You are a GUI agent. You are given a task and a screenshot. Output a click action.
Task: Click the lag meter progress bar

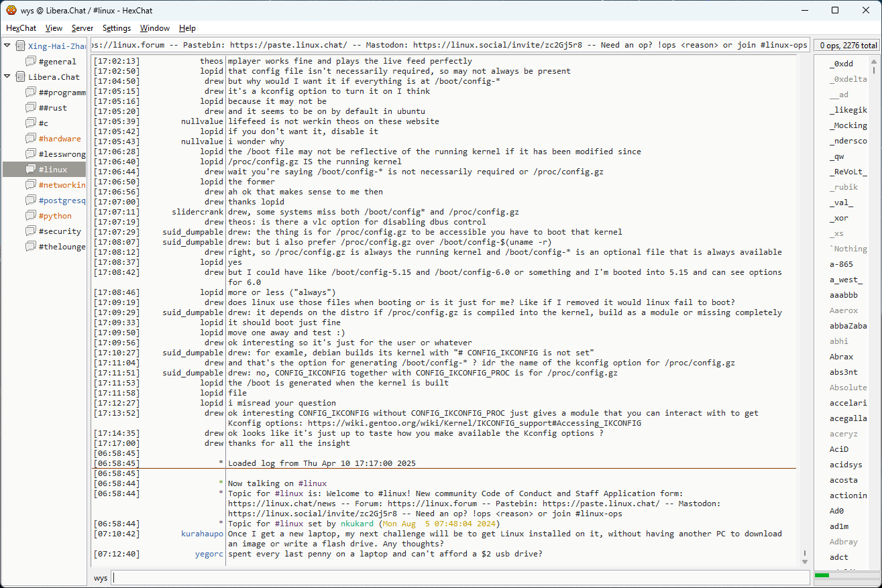click(845, 575)
